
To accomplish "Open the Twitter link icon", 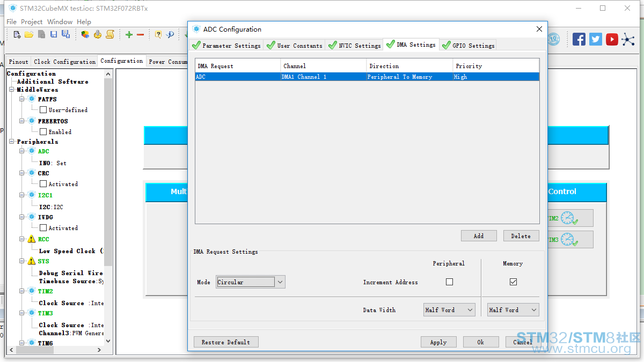I will point(596,39).
